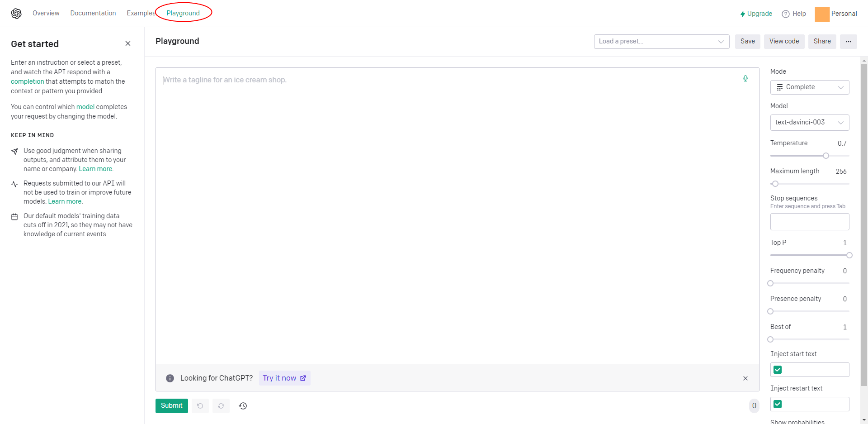This screenshot has width=868, height=424.
Task: Go to the Overview tab
Action: tap(46, 13)
